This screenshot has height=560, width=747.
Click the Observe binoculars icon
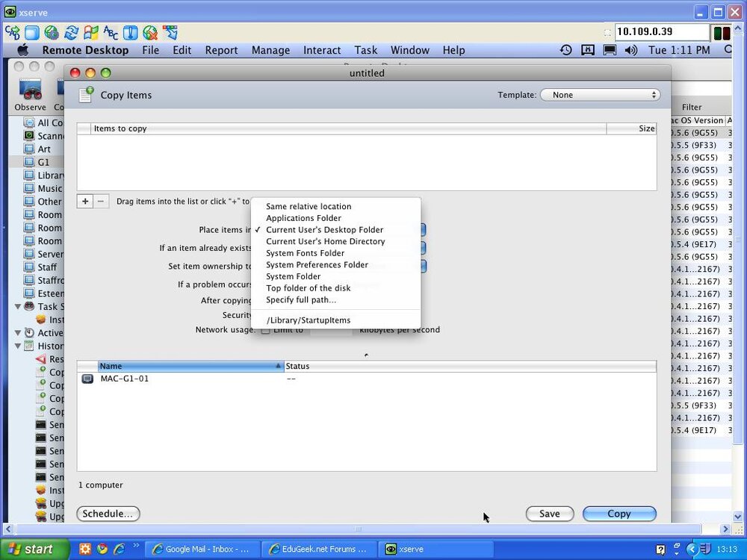pyautogui.click(x=30, y=90)
